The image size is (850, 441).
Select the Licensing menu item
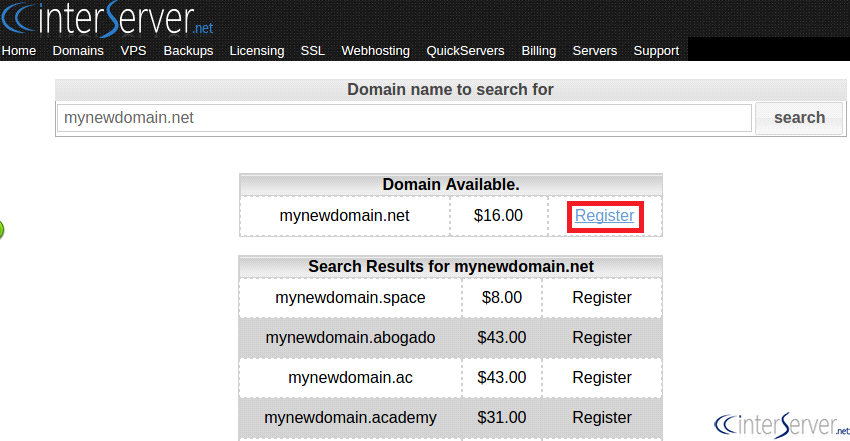pyautogui.click(x=257, y=50)
